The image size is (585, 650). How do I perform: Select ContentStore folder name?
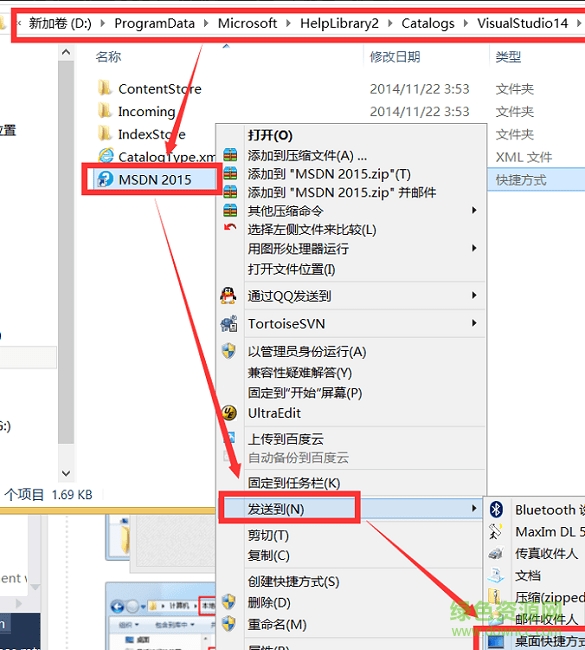[160, 89]
